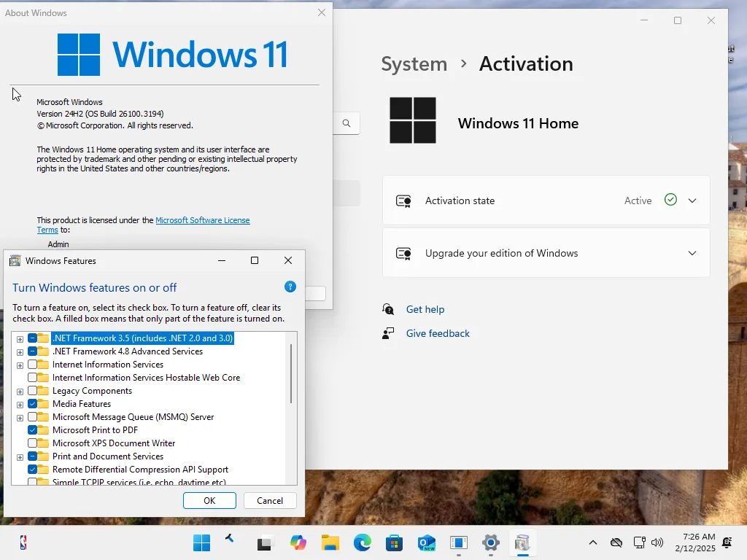
Task: Launch Copilot from the taskbar
Action: [x=298, y=542]
